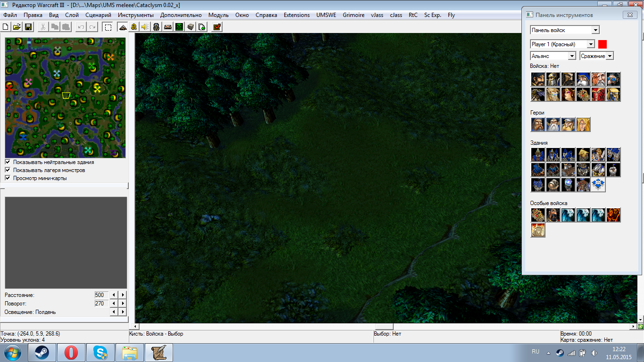Open the Grimoire menu
This screenshot has height=362, width=644.
[354, 15]
